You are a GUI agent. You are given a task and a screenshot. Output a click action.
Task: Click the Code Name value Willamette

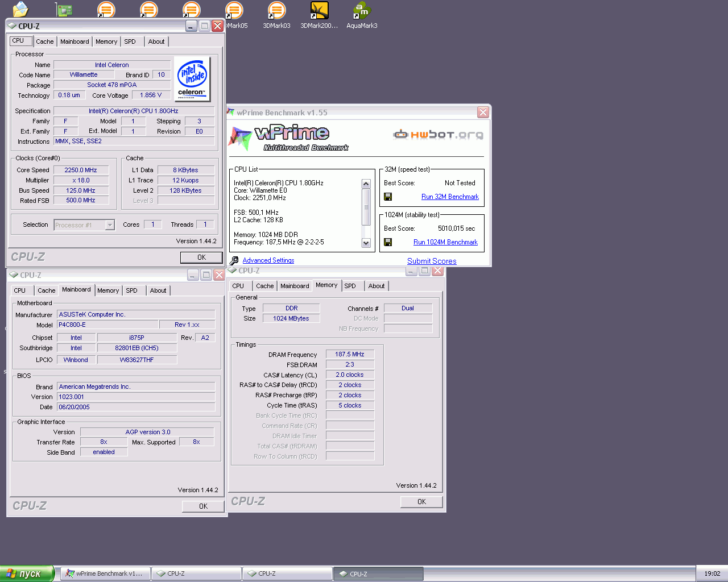click(84, 74)
